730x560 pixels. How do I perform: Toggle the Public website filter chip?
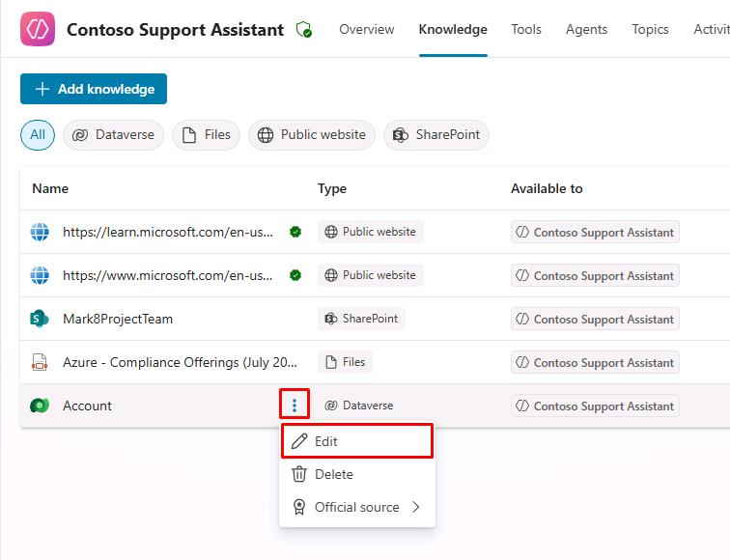[312, 135]
